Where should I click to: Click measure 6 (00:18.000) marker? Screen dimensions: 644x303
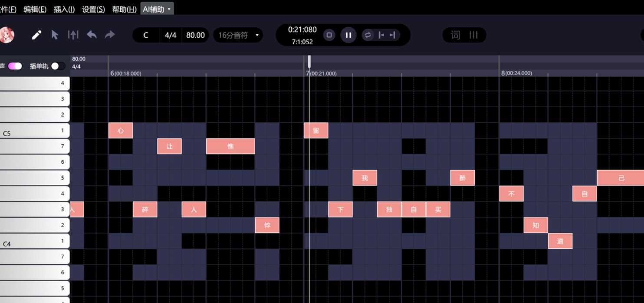126,73
